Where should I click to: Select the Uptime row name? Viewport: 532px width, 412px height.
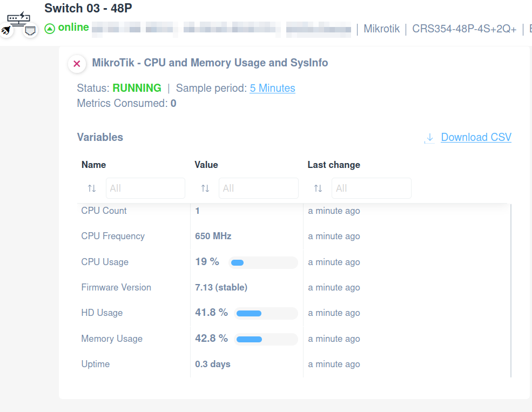(x=96, y=364)
